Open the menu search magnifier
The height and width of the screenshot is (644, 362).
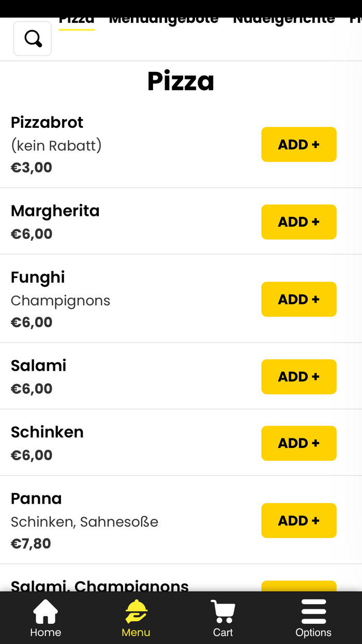tap(33, 38)
